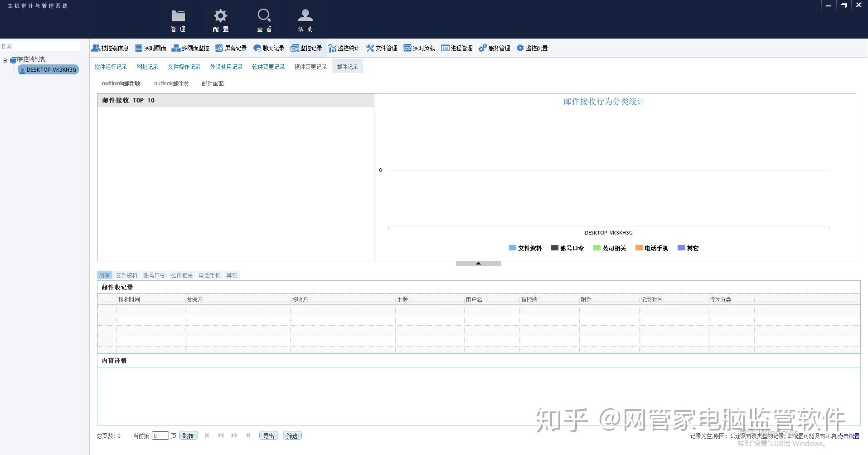Image resolution: width=868 pixels, height=455 pixels.
Task: Switch to 软件运行记录 tab
Action: point(111,67)
